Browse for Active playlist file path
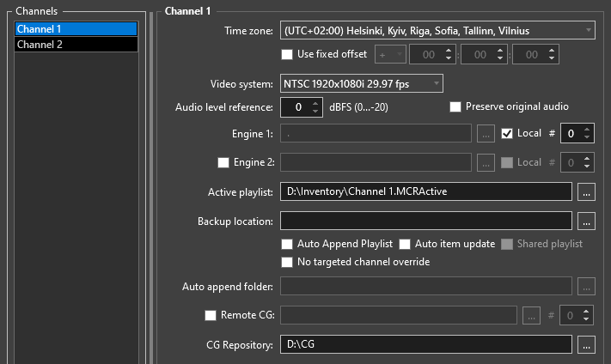Screen dimensions: 611x364 coord(586,191)
